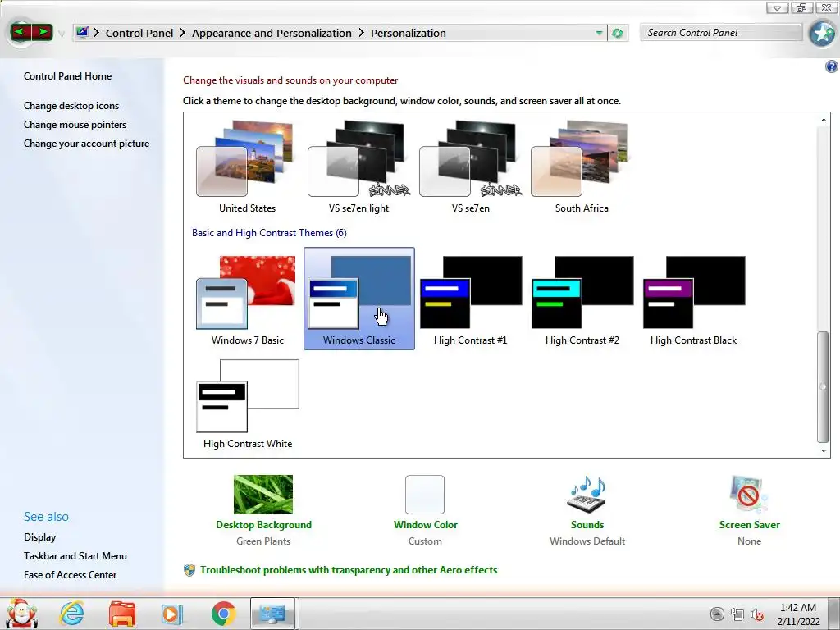Open Taskbar and Start Menu link
Image resolution: width=840 pixels, height=630 pixels.
coord(75,556)
